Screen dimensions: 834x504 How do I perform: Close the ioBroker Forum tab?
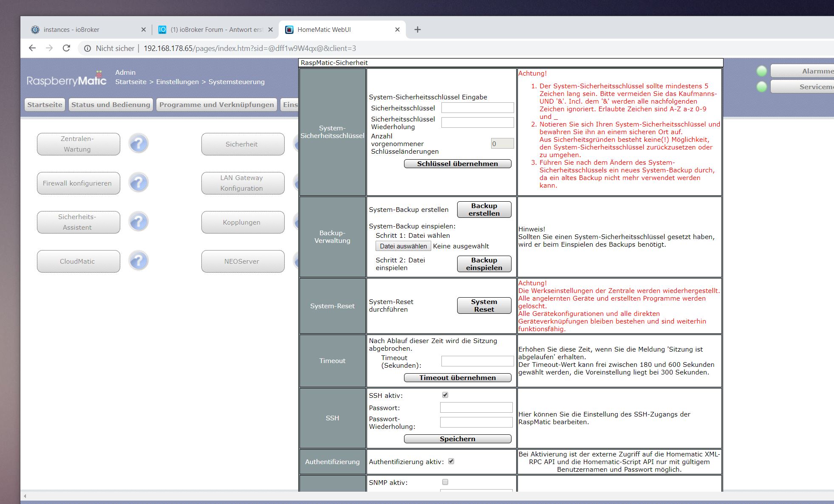pyautogui.click(x=270, y=29)
